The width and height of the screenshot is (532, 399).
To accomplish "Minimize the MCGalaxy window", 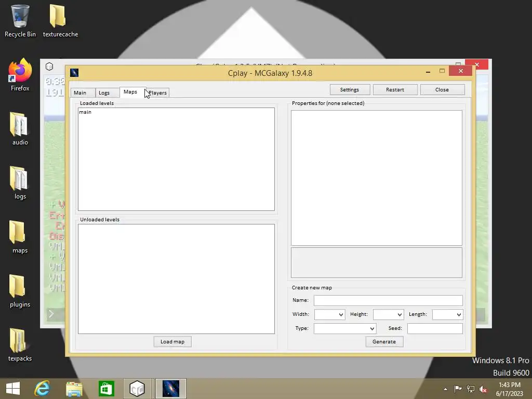I will tap(428, 71).
